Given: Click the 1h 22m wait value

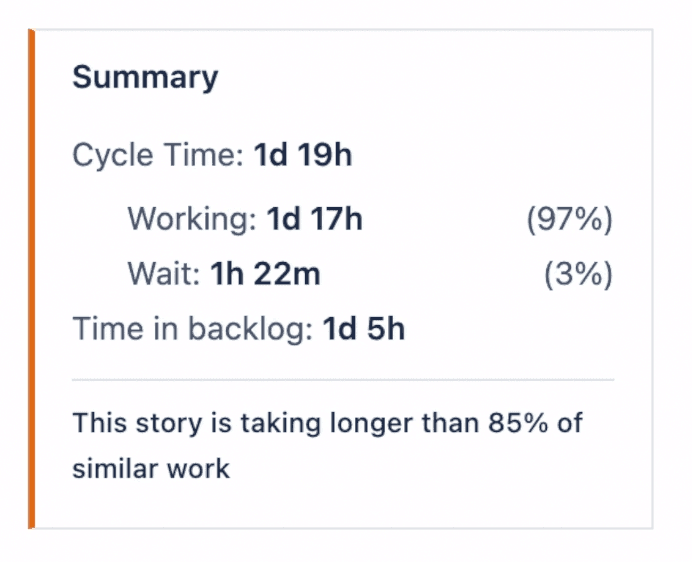Looking at the screenshot, I should pyautogui.click(x=265, y=273).
